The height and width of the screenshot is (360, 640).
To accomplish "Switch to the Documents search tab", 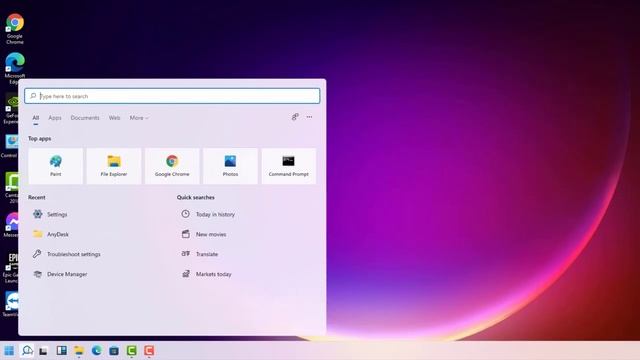I will 85,118.
